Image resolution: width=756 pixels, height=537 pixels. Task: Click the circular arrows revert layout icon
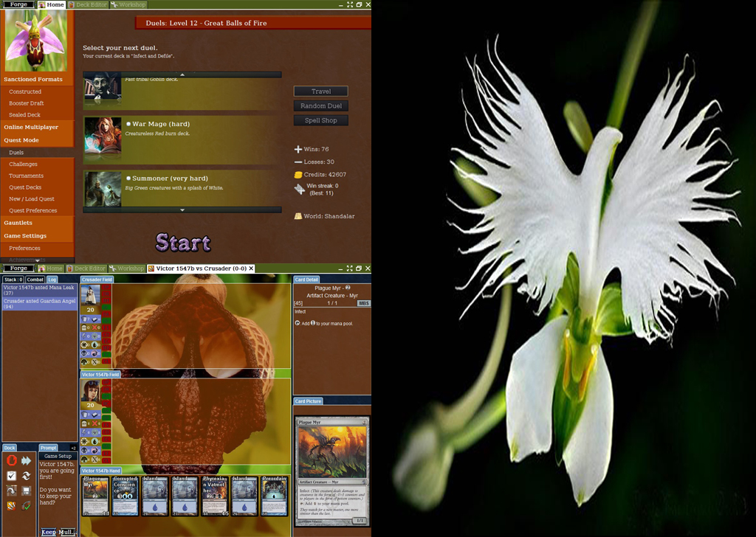pyautogui.click(x=27, y=476)
